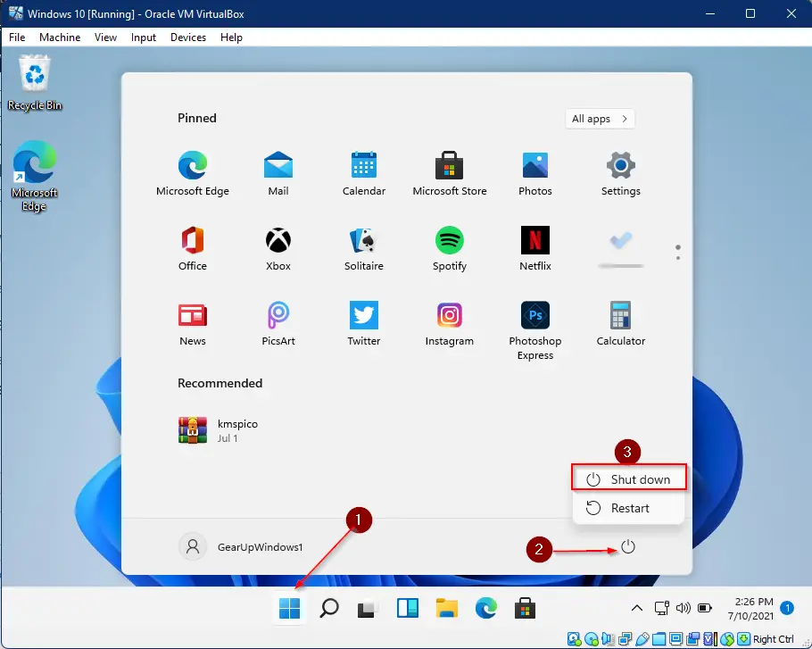812x649 pixels.
Task: Click VirtualBox USB status indicator
Action: [x=642, y=638]
